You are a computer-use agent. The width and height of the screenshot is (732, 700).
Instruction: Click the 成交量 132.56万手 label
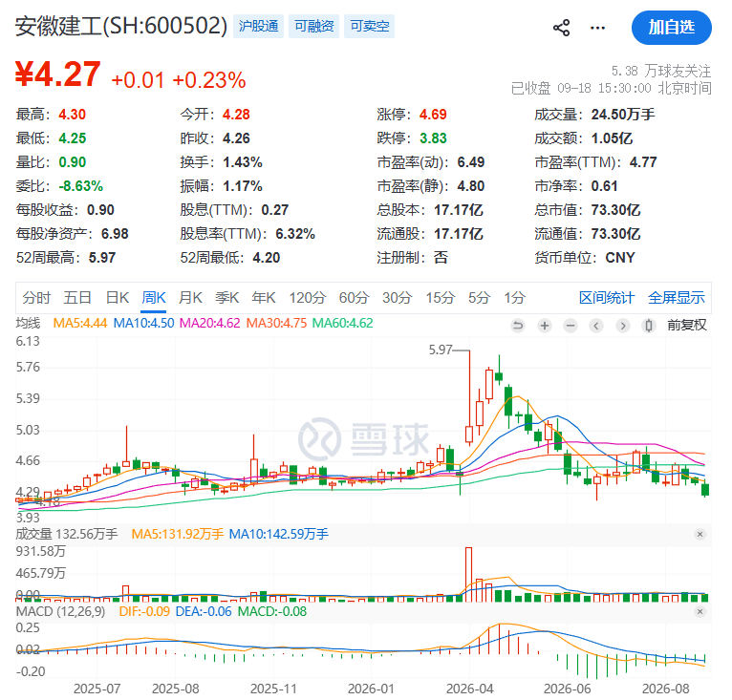[x=67, y=535]
